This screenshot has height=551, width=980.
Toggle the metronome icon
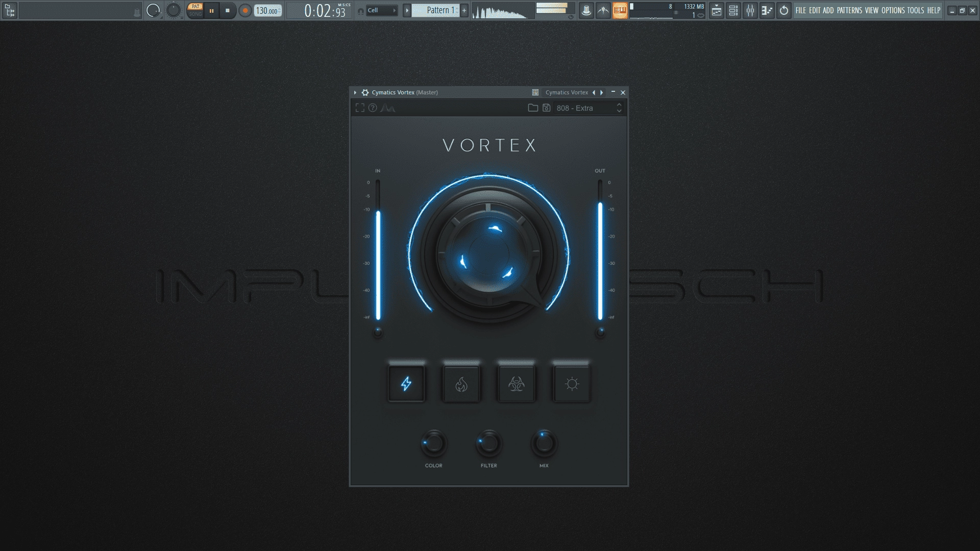[x=586, y=10]
